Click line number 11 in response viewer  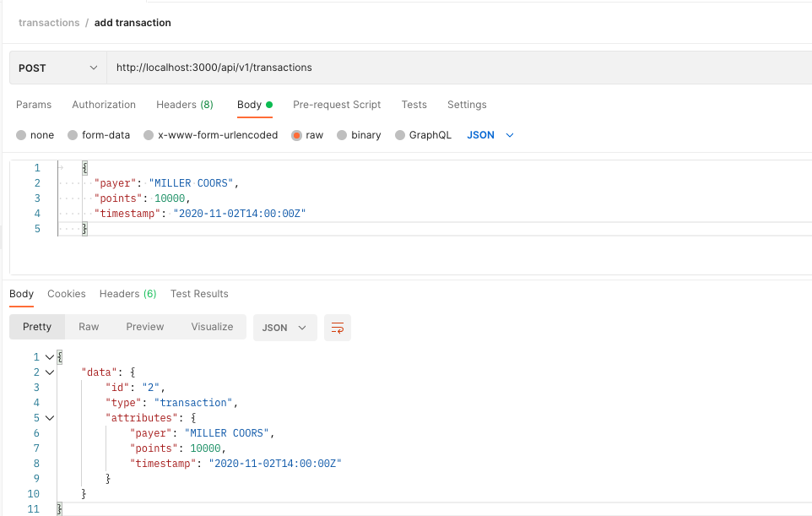(34, 508)
